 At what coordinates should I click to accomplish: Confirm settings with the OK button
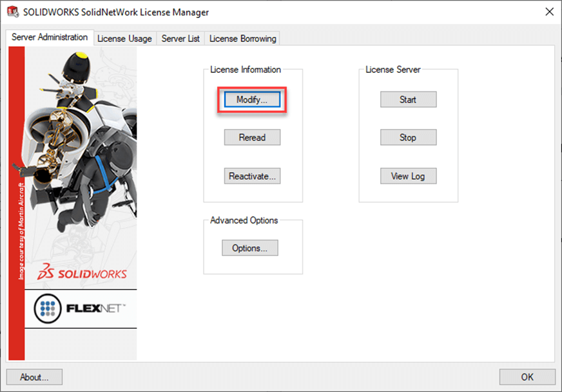(x=527, y=377)
